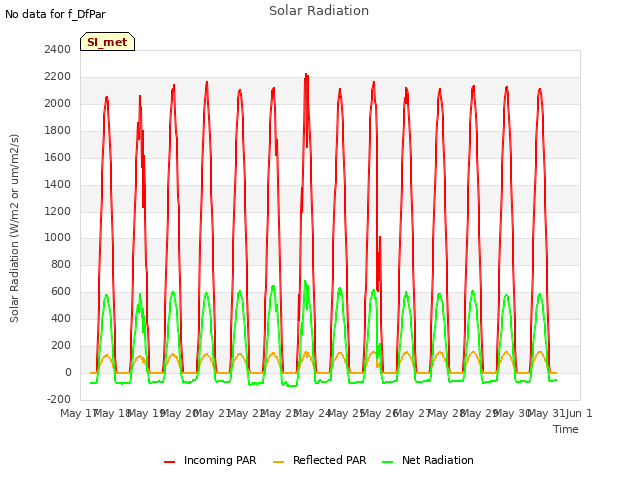
Task: Click the 1800 y-axis tick label
Action: [58, 131]
